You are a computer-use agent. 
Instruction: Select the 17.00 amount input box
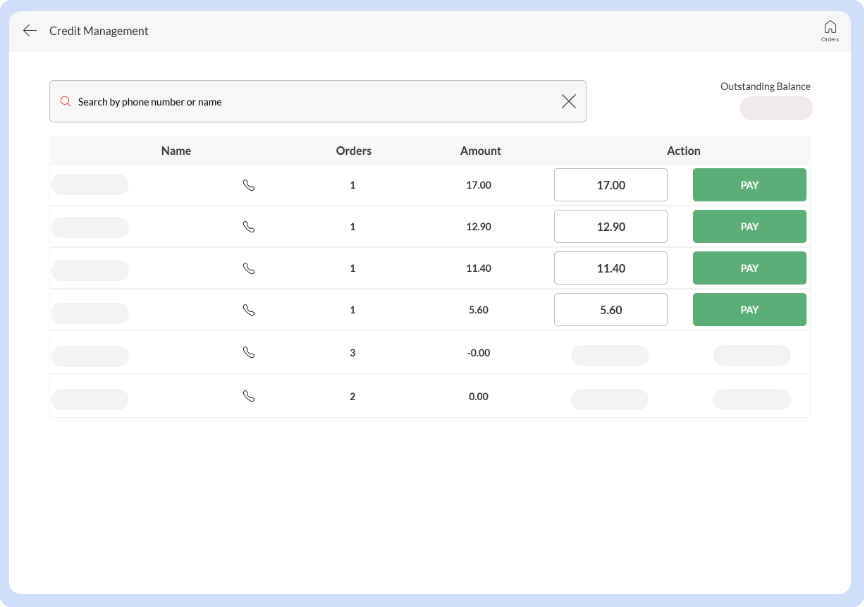click(x=610, y=184)
